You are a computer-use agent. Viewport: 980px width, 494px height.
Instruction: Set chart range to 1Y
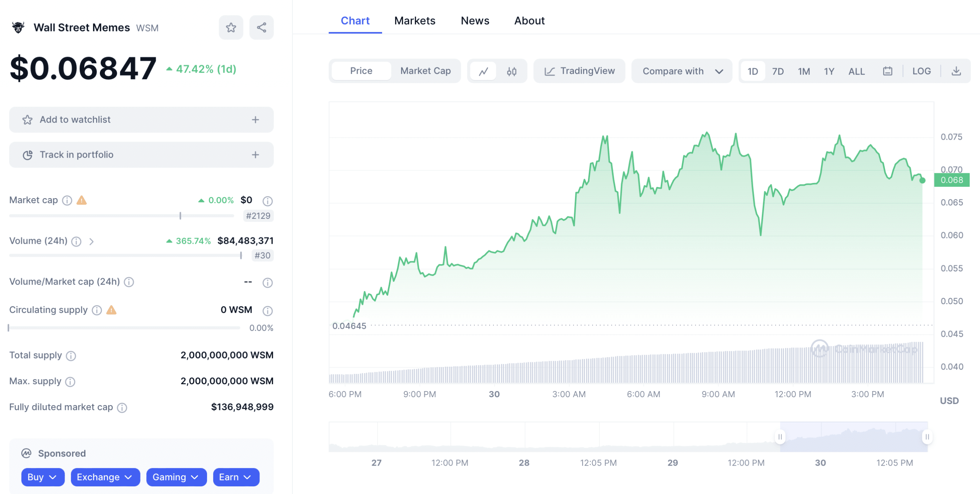tap(829, 71)
